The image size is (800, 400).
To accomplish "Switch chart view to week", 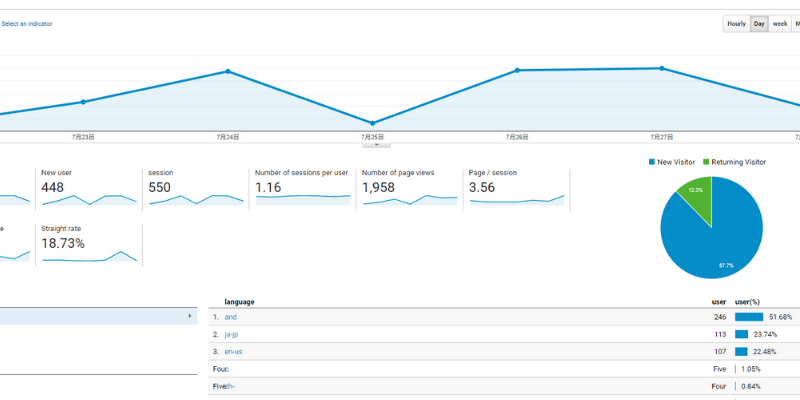I will point(780,24).
